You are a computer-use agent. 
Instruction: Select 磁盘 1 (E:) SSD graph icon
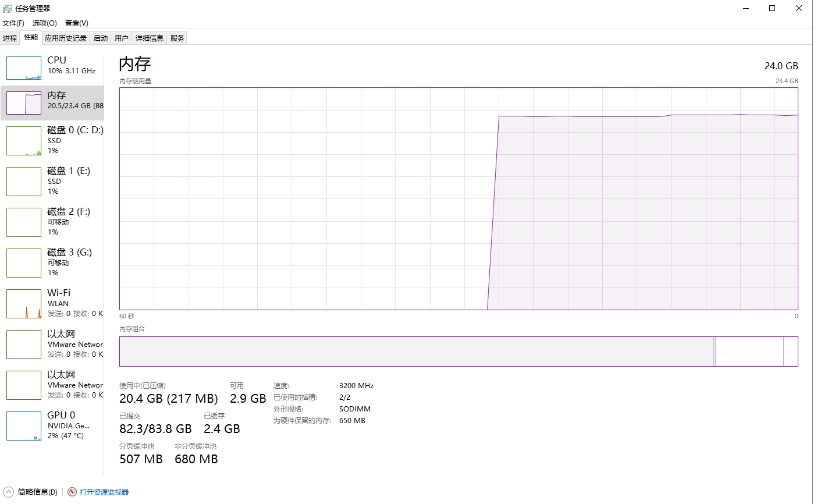point(24,182)
